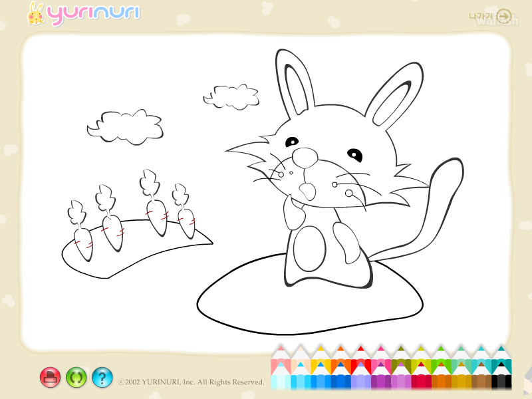Select the dark teal pencil

501,360
